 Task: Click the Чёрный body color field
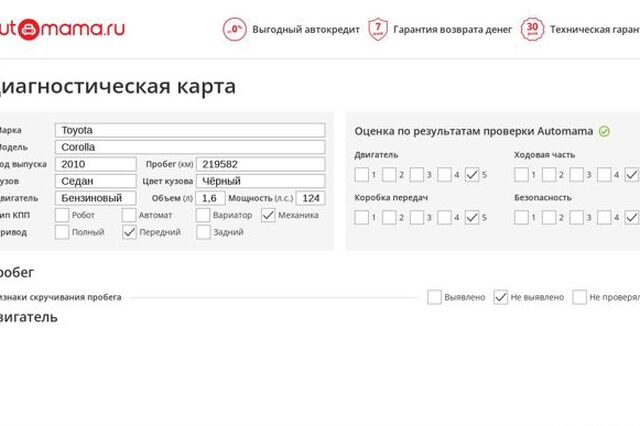(x=261, y=181)
